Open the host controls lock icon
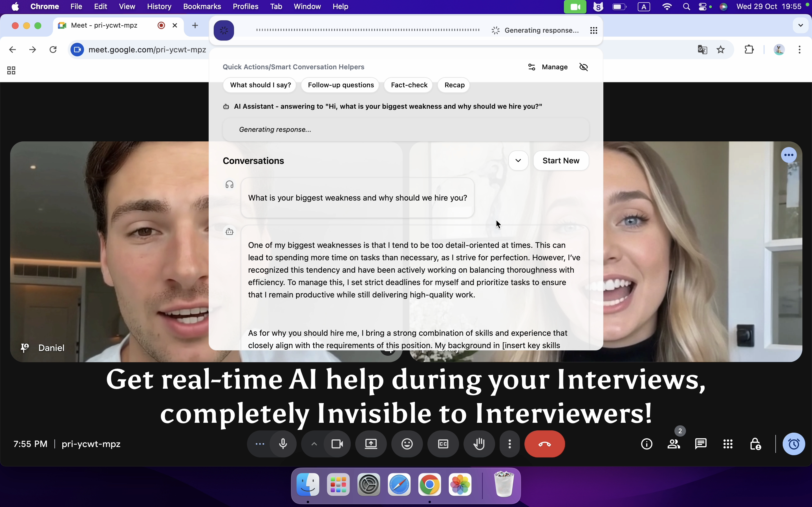 click(x=756, y=444)
